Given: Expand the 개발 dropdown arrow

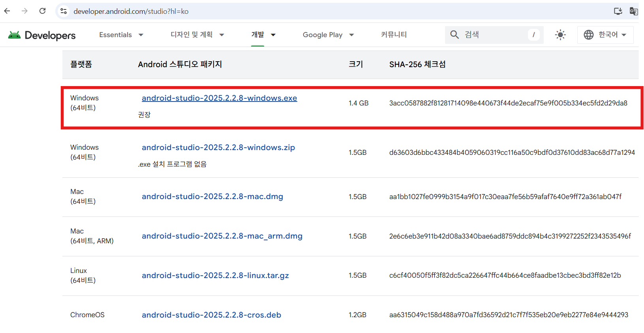Looking at the screenshot, I should 273,35.
